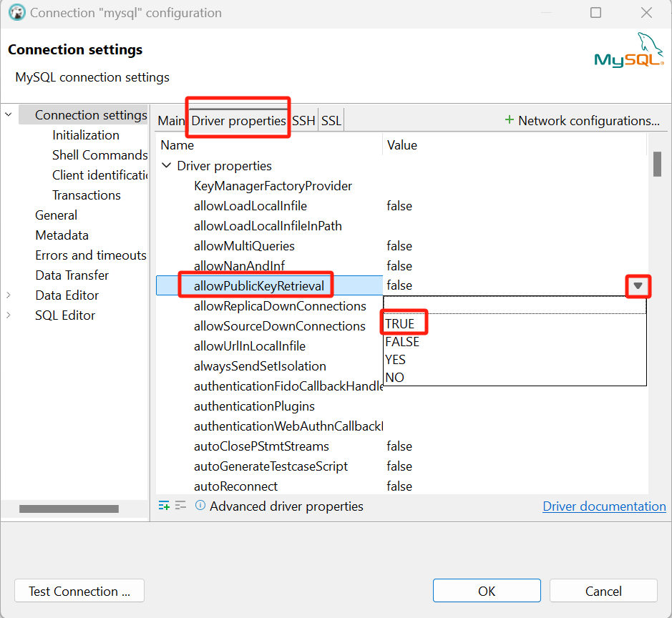The width and height of the screenshot is (672, 618).
Task: Select the allowLoadLocalInfileInPath property
Action: point(268,226)
